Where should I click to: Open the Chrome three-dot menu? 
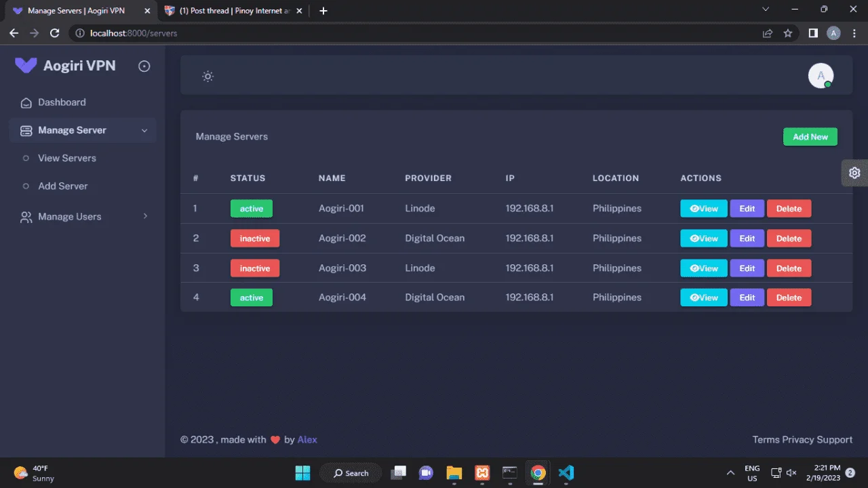[x=854, y=33]
